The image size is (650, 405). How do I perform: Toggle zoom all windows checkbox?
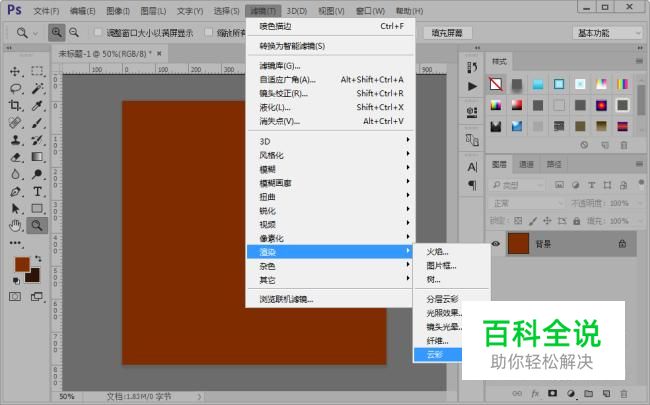(209, 32)
